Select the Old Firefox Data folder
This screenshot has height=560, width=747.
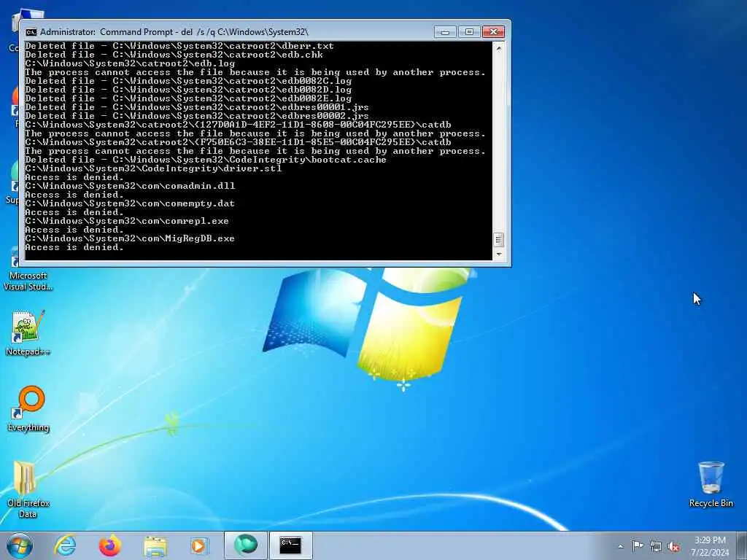pos(28,490)
